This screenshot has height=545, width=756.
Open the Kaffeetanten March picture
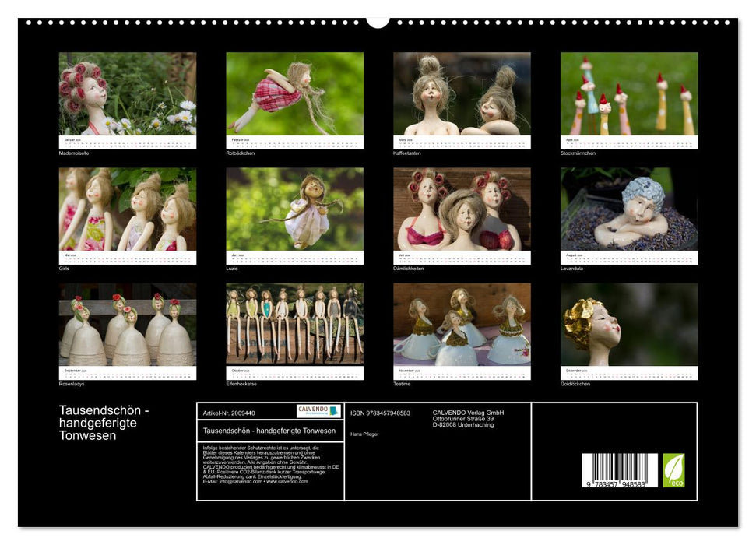[462, 94]
